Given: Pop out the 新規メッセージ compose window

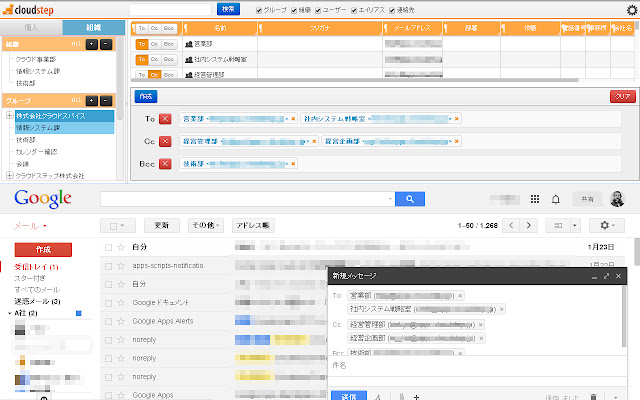Looking at the screenshot, I should [607, 276].
